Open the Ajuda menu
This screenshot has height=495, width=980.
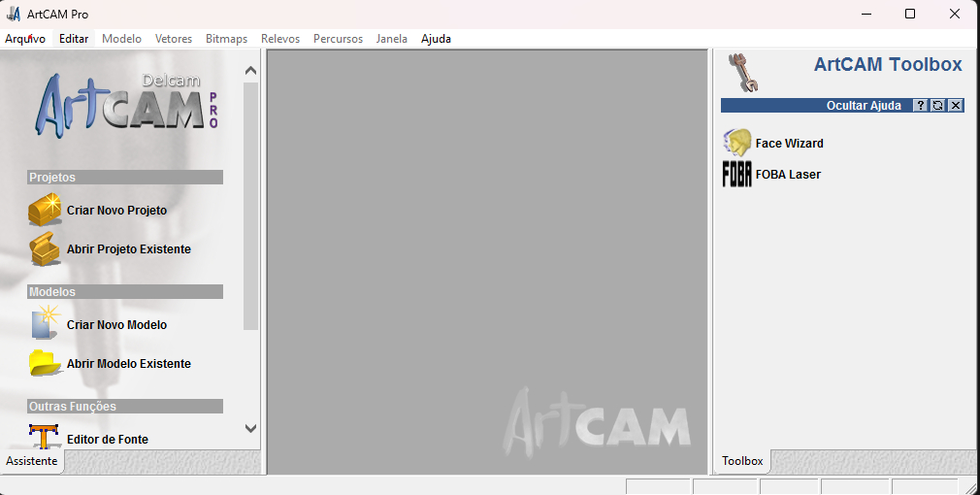coord(436,39)
